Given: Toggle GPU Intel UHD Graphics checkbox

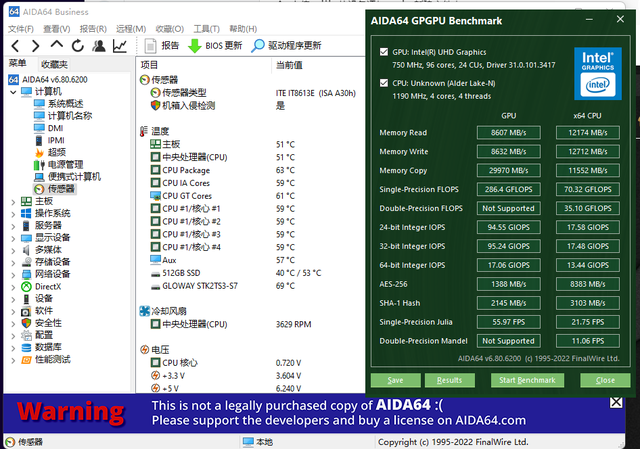Looking at the screenshot, I should coord(384,52).
